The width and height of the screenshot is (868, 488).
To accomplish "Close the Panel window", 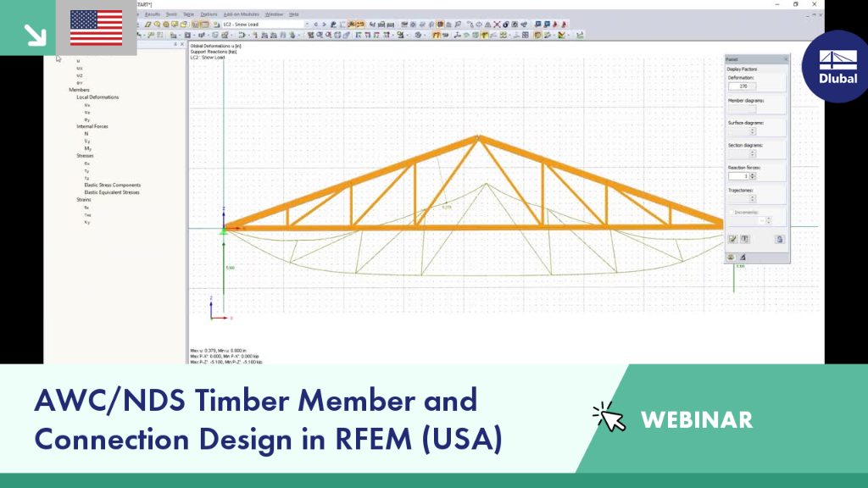I will pos(785,59).
